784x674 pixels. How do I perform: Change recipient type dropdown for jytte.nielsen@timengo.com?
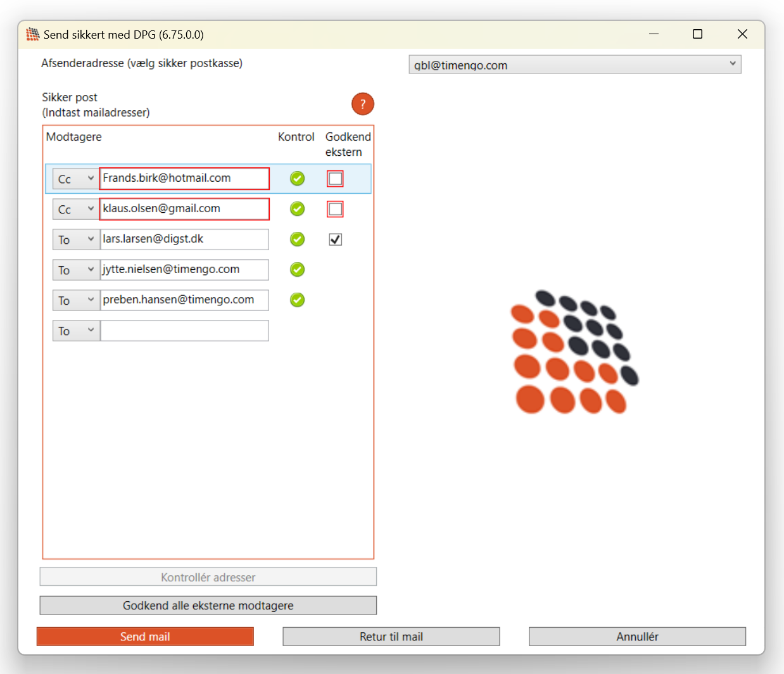tap(76, 270)
